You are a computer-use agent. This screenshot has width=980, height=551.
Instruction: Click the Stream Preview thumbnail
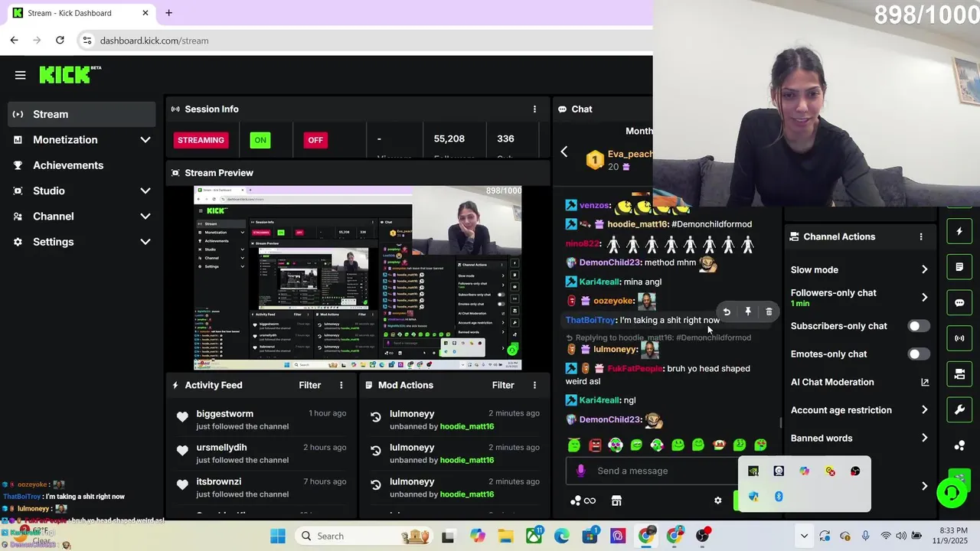[x=358, y=278]
